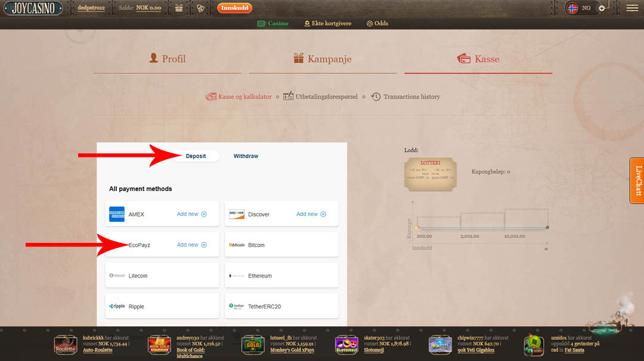Viewport: 644px width, 361px height.
Task: Open the dedpetro12 account link
Action: click(x=91, y=8)
